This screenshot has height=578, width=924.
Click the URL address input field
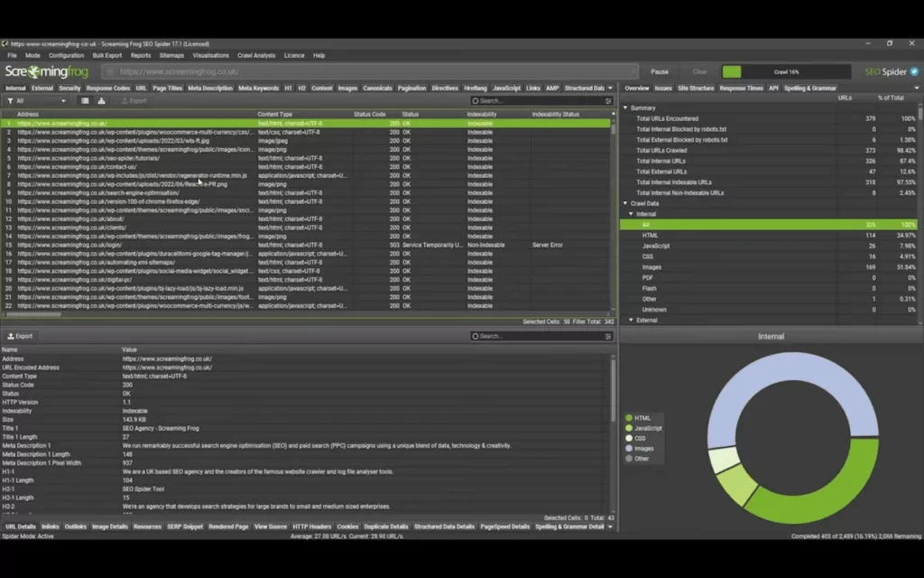coord(361,71)
